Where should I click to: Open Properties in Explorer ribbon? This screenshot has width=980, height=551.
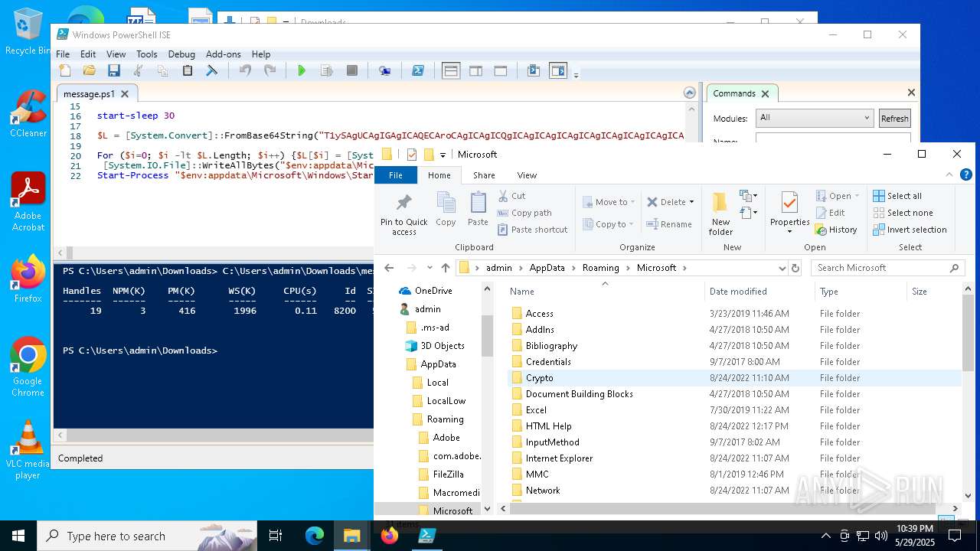(789, 213)
